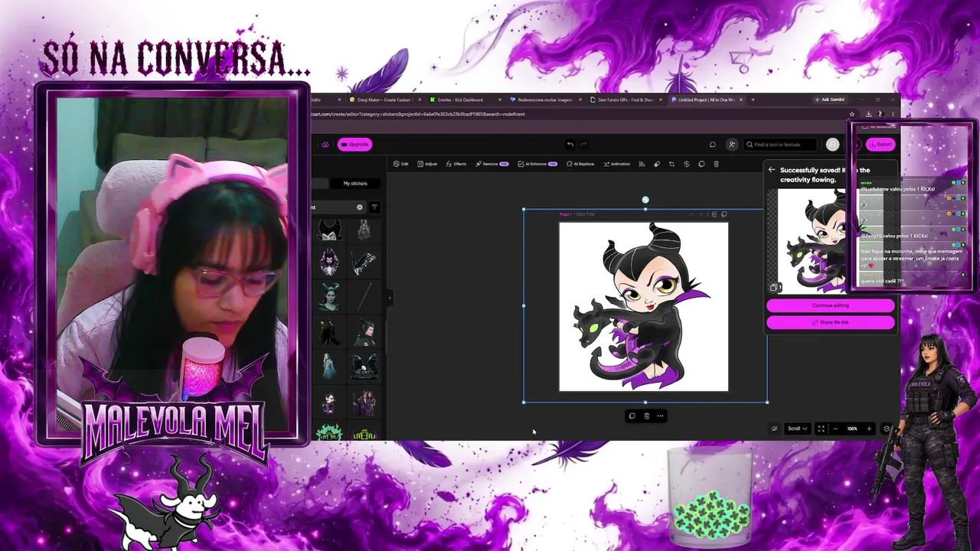Open a new browser tab
This screenshot has height=551, width=980.
coord(753,99)
